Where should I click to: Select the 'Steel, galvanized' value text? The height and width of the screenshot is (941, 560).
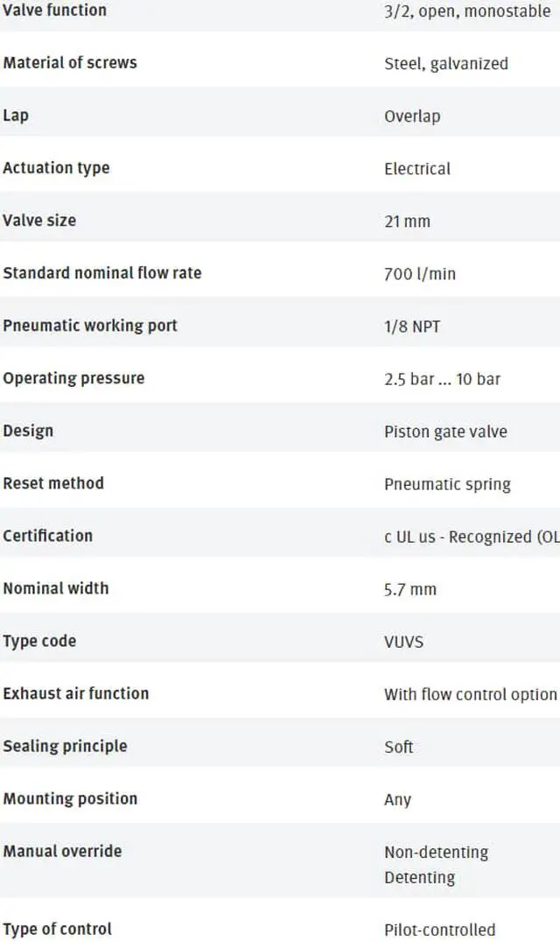tap(446, 64)
